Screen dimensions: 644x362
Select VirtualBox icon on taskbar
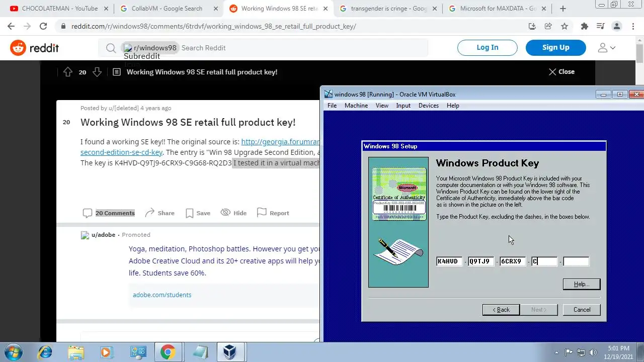coord(230,352)
